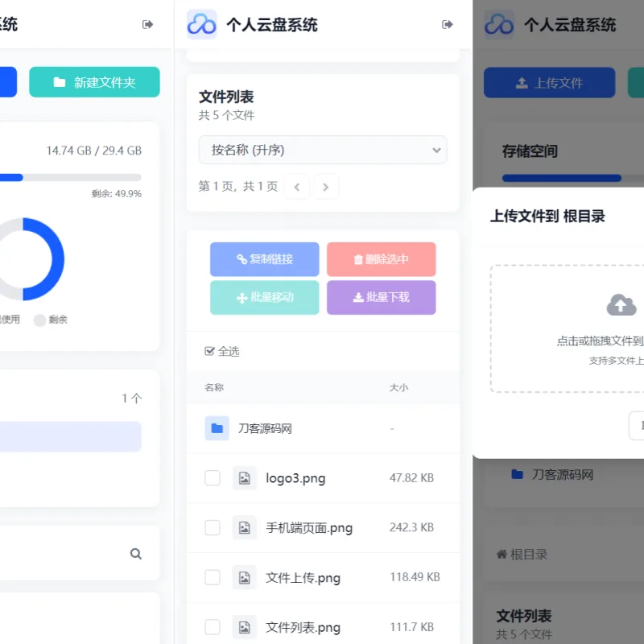The width and height of the screenshot is (644, 644).
Task: Click the 剩余: 49.9% label
Action: pos(116,193)
